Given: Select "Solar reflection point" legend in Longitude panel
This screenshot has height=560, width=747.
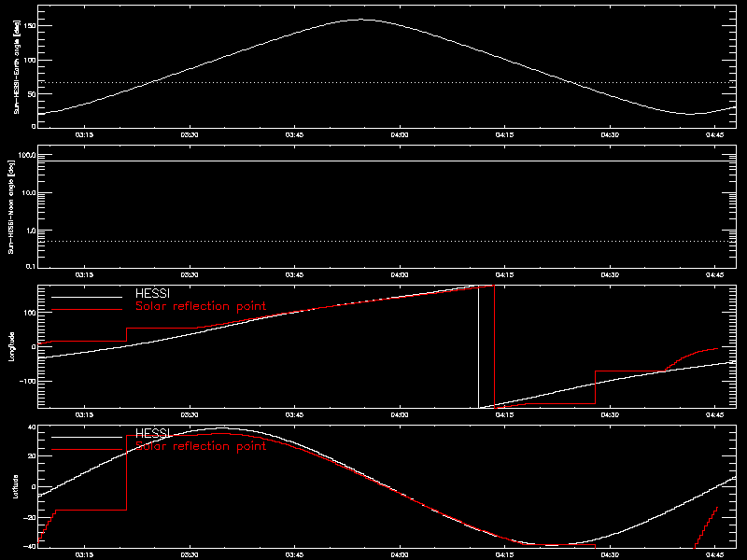Looking at the screenshot, I should click(x=201, y=306).
